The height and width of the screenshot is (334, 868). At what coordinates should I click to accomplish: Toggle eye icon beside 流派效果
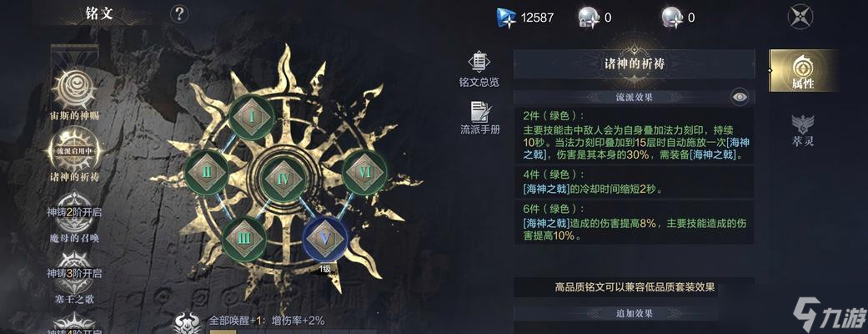740,97
